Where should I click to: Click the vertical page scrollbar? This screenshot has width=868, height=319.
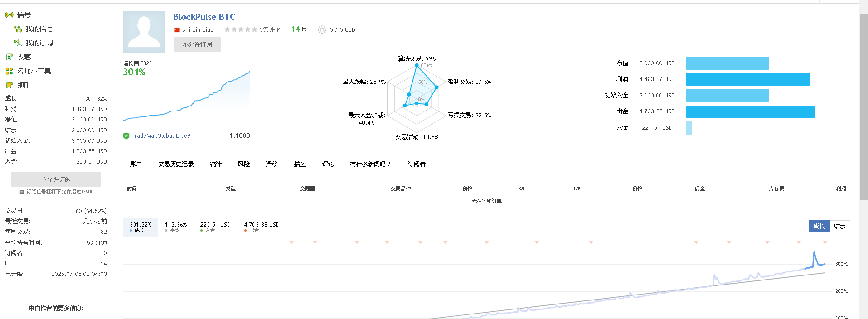(x=863, y=106)
